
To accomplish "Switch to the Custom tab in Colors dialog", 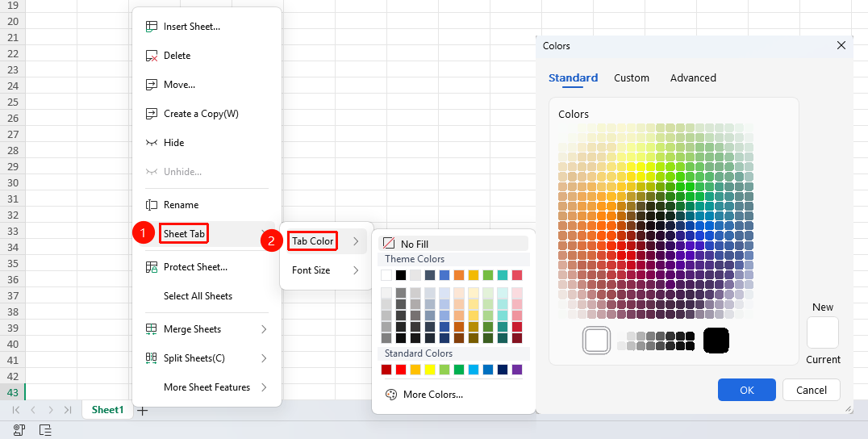I will click(632, 78).
